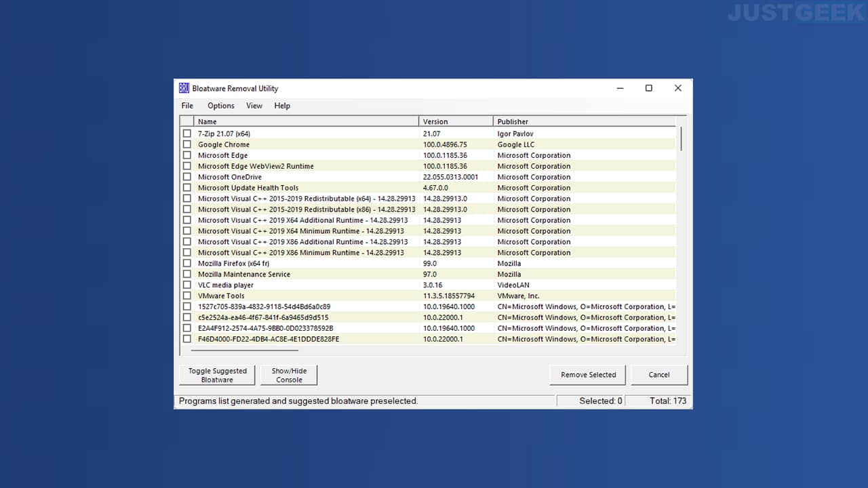
Task: Select the Google Chrome row name
Action: coord(224,145)
